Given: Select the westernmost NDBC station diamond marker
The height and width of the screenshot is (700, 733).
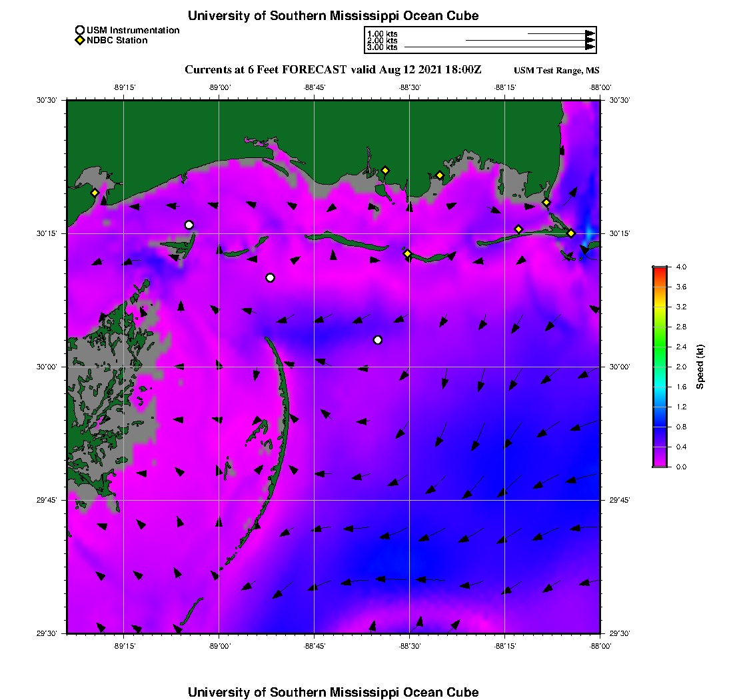Looking at the screenshot, I should pyautogui.click(x=95, y=193).
